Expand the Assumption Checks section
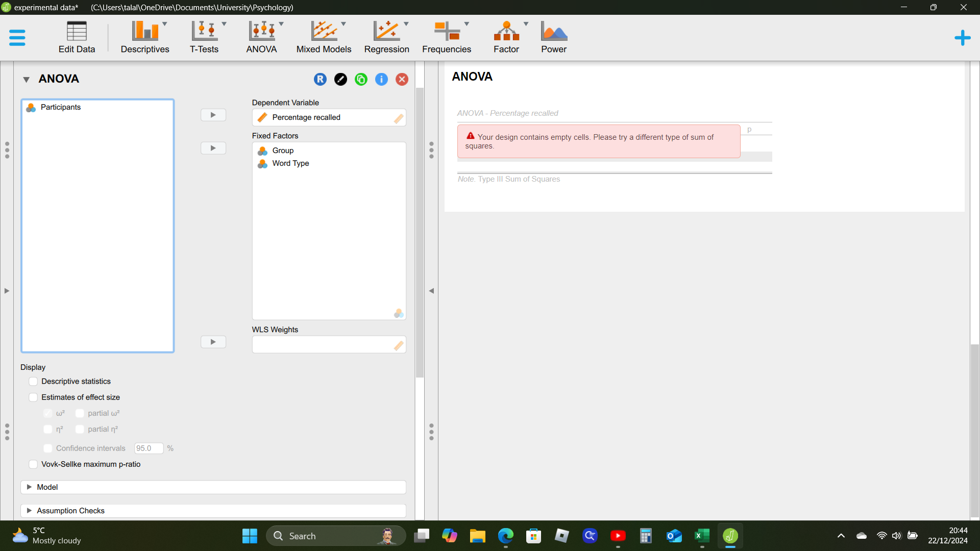This screenshot has width=980, height=551. pyautogui.click(x=213, y=511)
